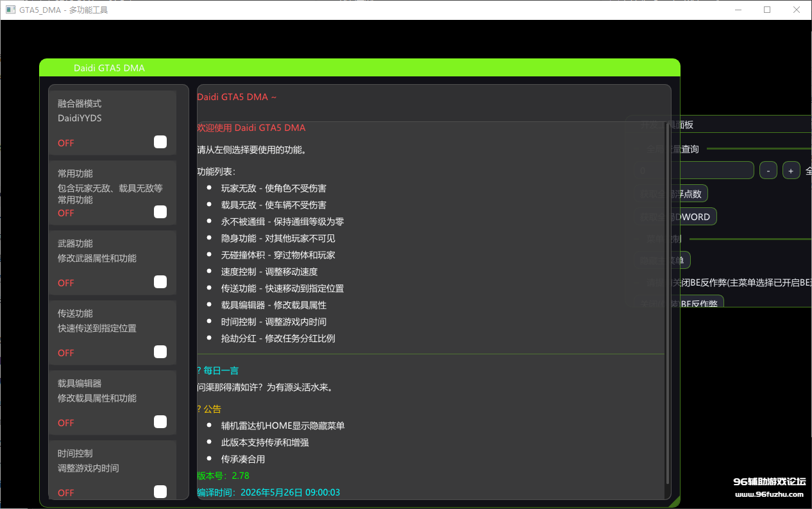Toggle the 融合器模式 DaidiYYDS switch
Image resolution: width=812 pixels, height=509 pixels.
tap(160, 142)
